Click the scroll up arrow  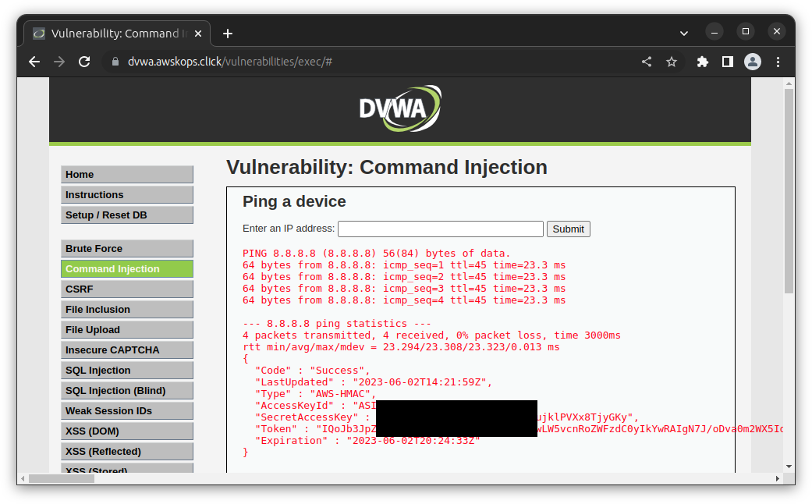pos(789,83)
